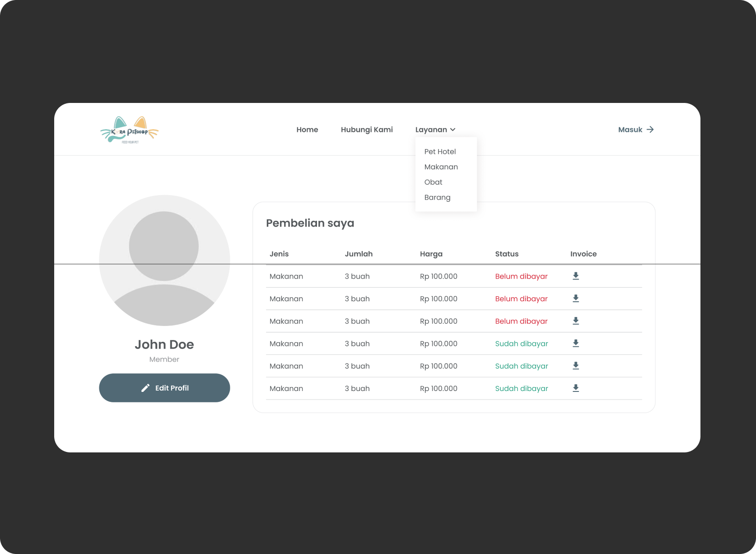
Task: Click the Pembelian saya heading
Action: [x=310, y=223]
